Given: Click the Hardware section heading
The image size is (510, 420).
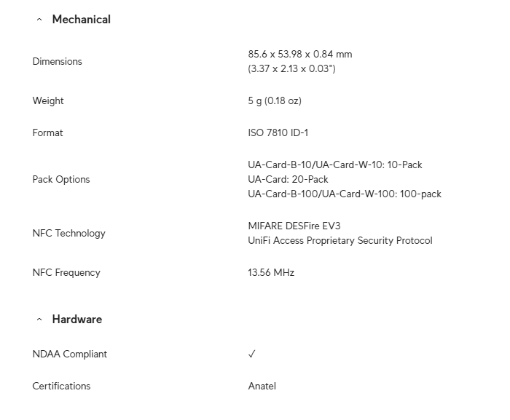Looking at the screenshot, I should 77,320.
